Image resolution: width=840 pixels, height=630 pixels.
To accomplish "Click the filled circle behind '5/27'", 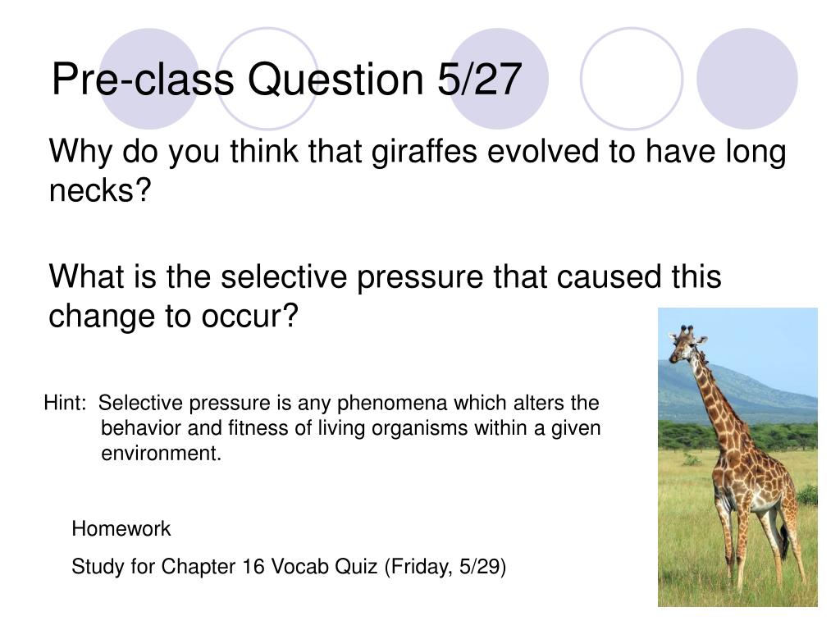I will [497, 79].
